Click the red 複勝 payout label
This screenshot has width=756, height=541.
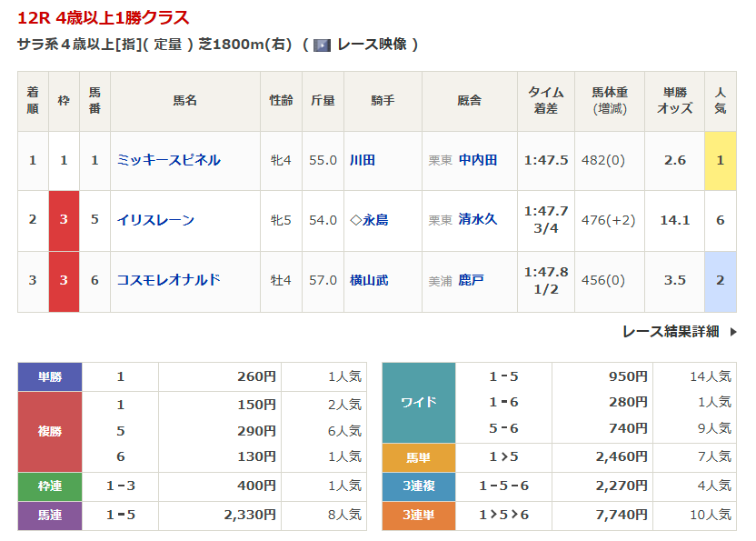[x=50, y=432]
